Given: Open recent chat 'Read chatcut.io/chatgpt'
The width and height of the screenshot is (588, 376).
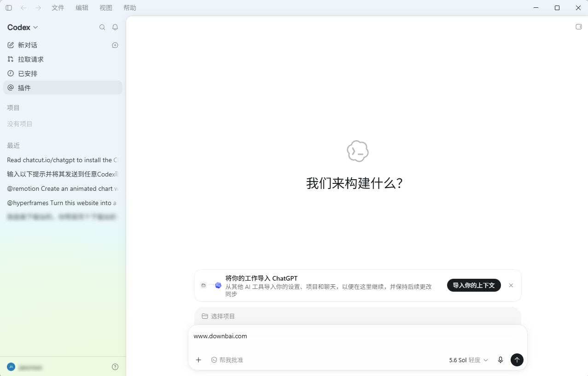Looking at the screenshot, I should (63, 160).
